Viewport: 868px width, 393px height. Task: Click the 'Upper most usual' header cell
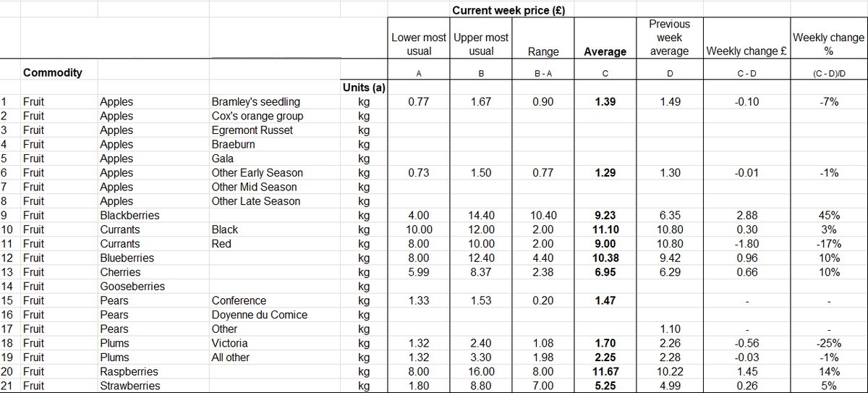pyautogui.click(x=481, y=44)
